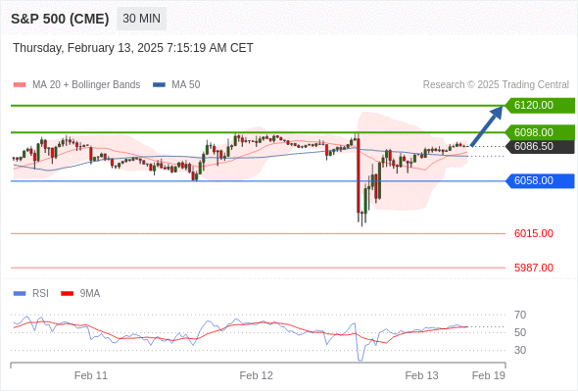The width and height of the screenshot is (578, 392).
Task: Click the 5987.00 red support value
Action: coord(534,268)
